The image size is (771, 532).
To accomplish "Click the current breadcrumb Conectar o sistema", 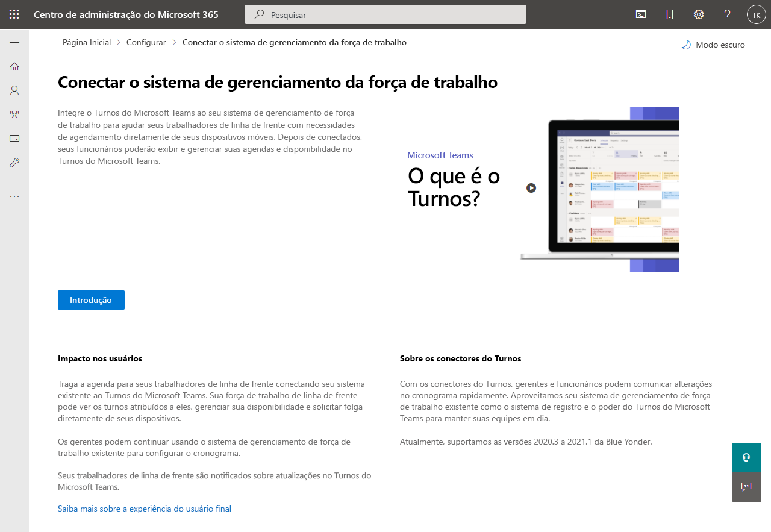I will tap(295, 42).
